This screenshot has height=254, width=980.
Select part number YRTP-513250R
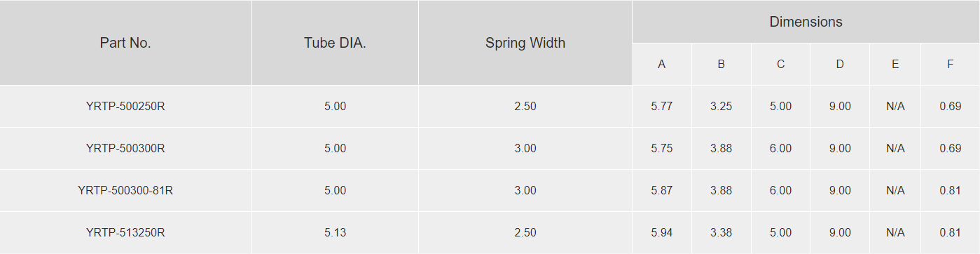coord(125,233)
